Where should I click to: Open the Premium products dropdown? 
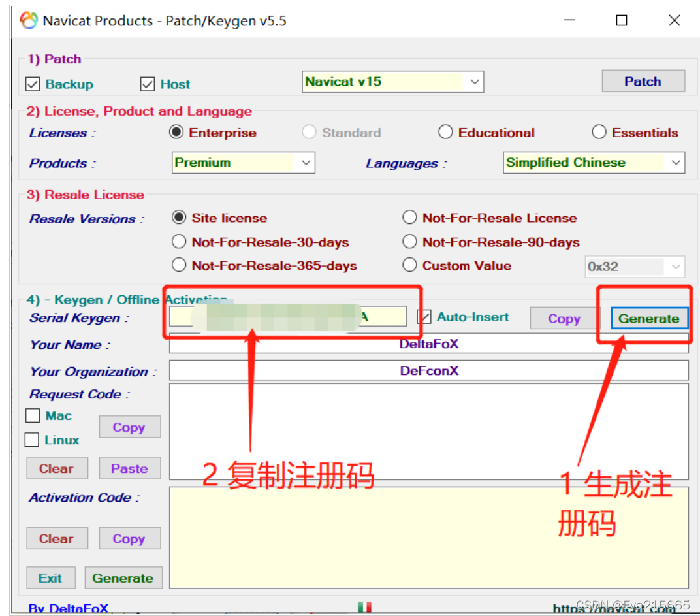tap(244, 163)
